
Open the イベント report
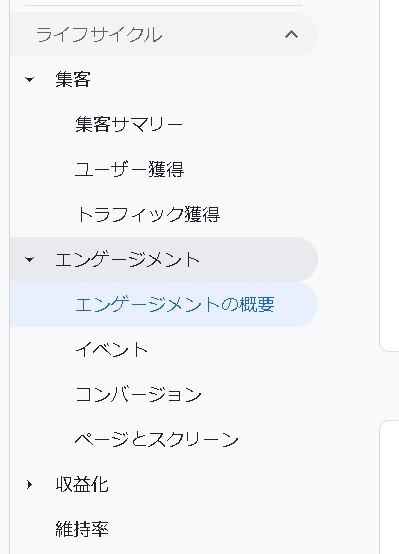112,349
